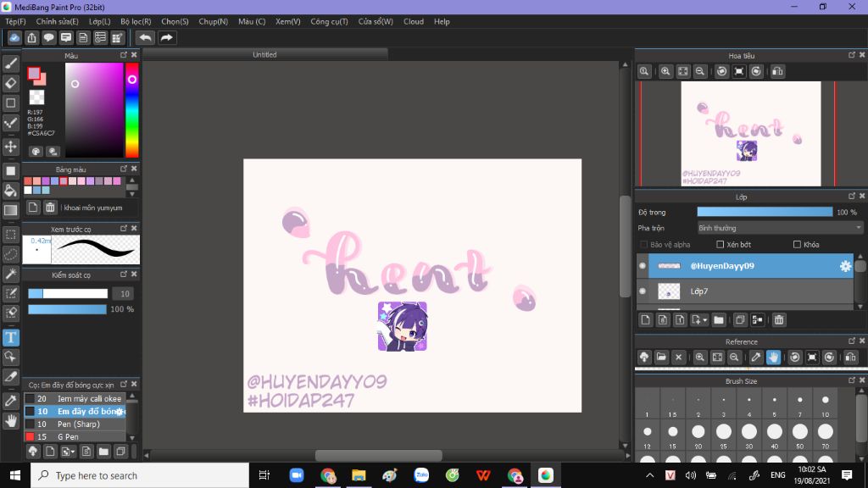Choose brush size 70 preset
The image size is (868, 488).
coord(826,435)
